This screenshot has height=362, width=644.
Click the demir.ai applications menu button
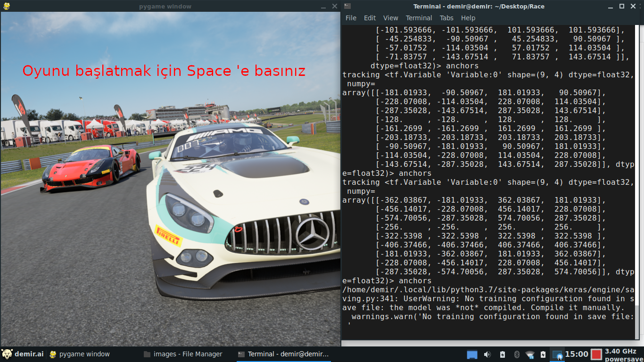[23, 354]
